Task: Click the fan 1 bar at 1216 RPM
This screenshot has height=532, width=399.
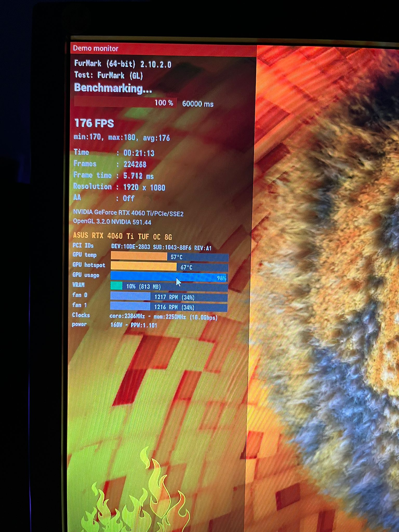Action: pos(169,307)
